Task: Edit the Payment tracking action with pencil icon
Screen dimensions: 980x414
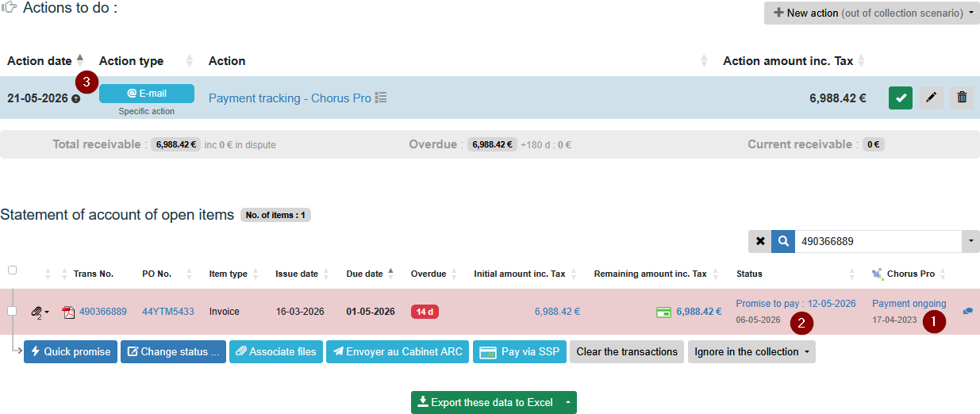Action: coord(932,98)
